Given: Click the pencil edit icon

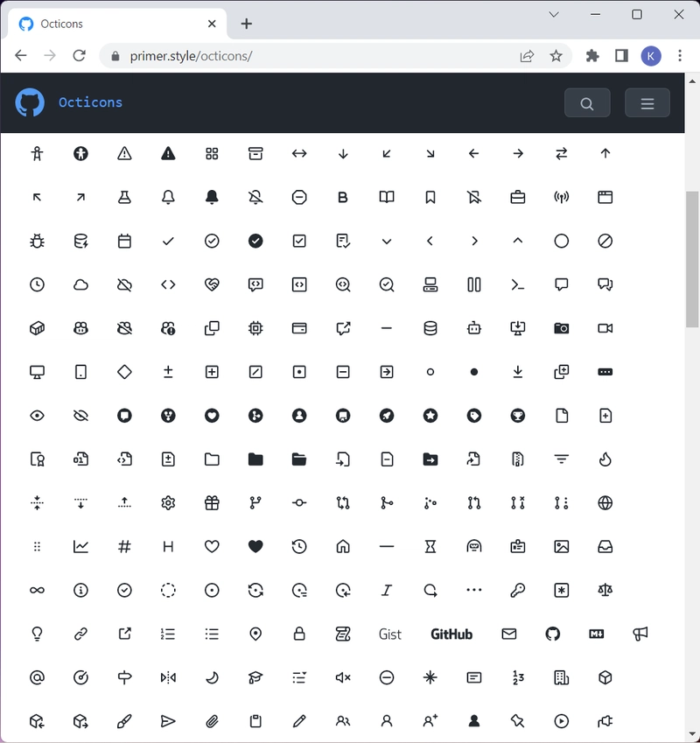Looking at the screenshot, I should tap(299, 721).
